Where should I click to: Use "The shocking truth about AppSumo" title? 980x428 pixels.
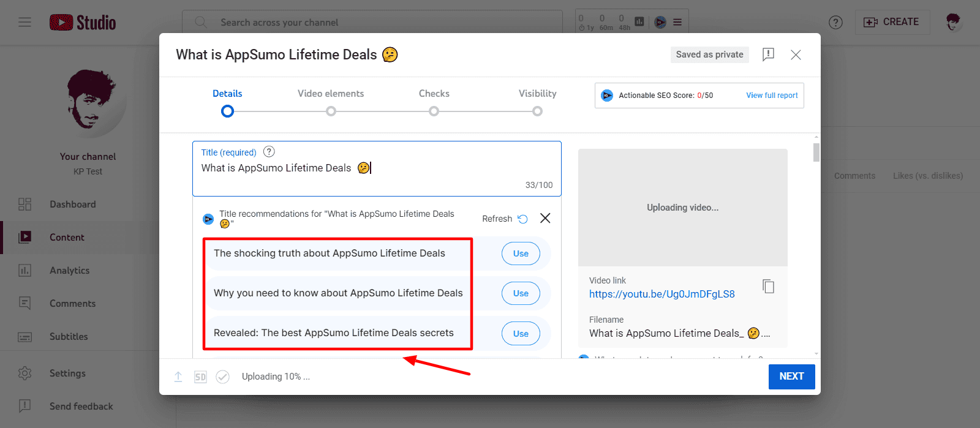521,253
